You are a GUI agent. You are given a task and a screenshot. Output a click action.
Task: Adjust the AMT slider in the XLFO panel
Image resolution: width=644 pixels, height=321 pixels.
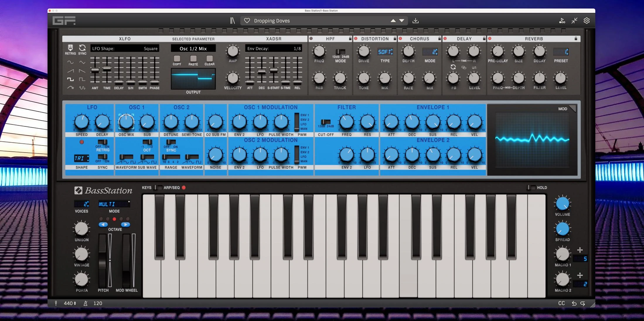coord(95,70)
